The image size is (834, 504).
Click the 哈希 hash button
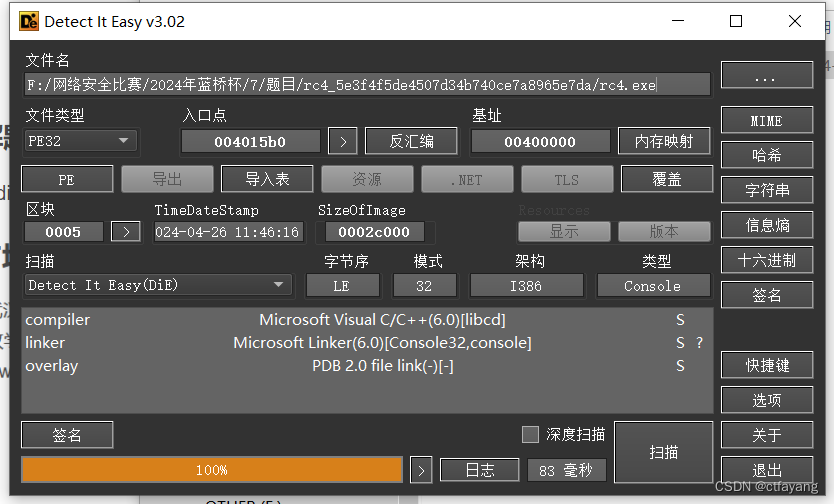tap(766, 155)
